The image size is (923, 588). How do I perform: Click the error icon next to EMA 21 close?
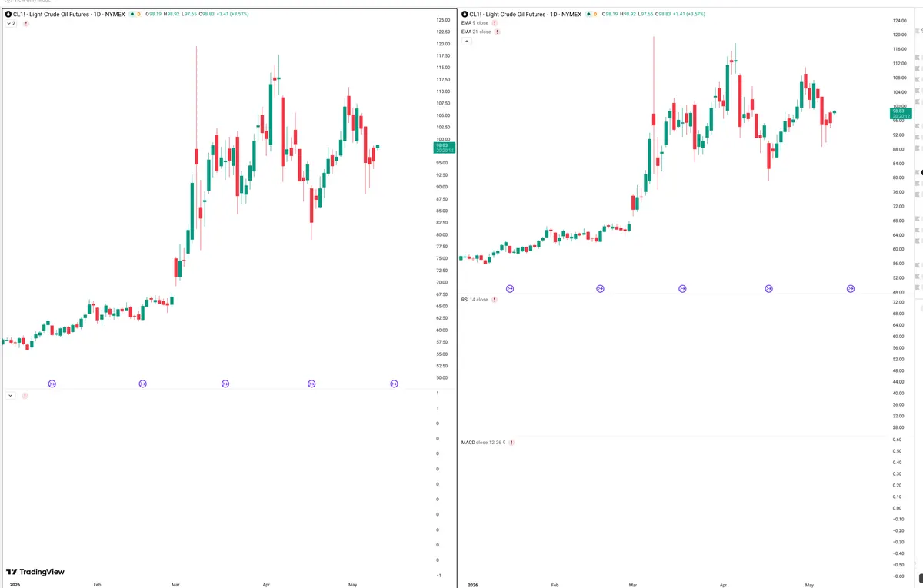[497, 32]
